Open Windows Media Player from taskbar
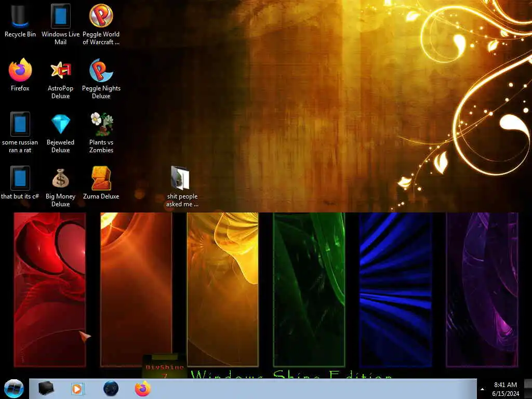This screenshot has width=532, height=399. (77, 389)
